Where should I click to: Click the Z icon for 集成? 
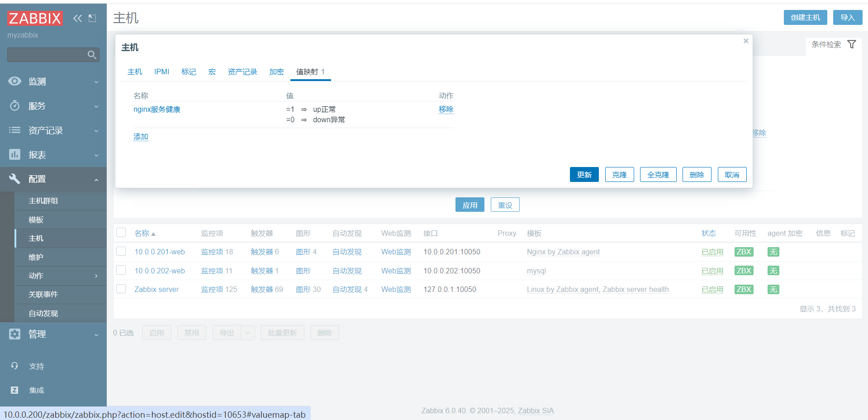pyautogui.click(x=14, y=390)
